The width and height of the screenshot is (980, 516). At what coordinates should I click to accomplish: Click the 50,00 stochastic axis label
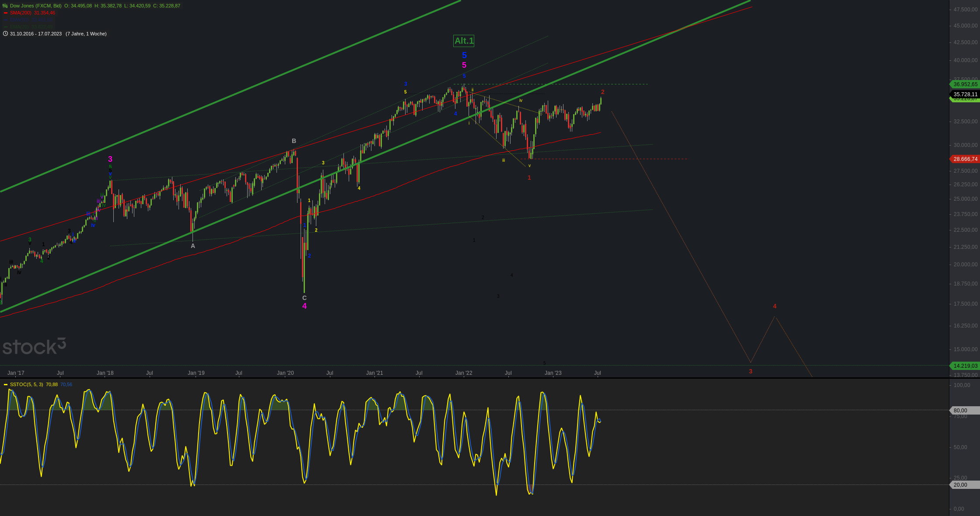coord(960,447)
